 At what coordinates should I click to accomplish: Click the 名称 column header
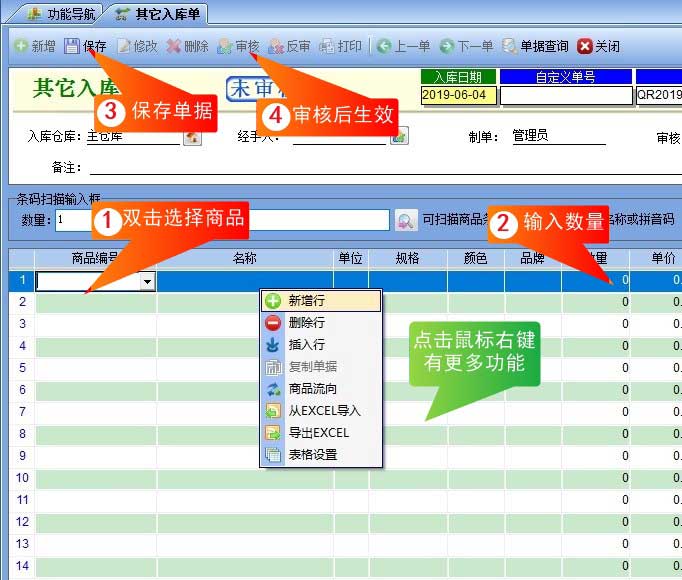[245, 258]
